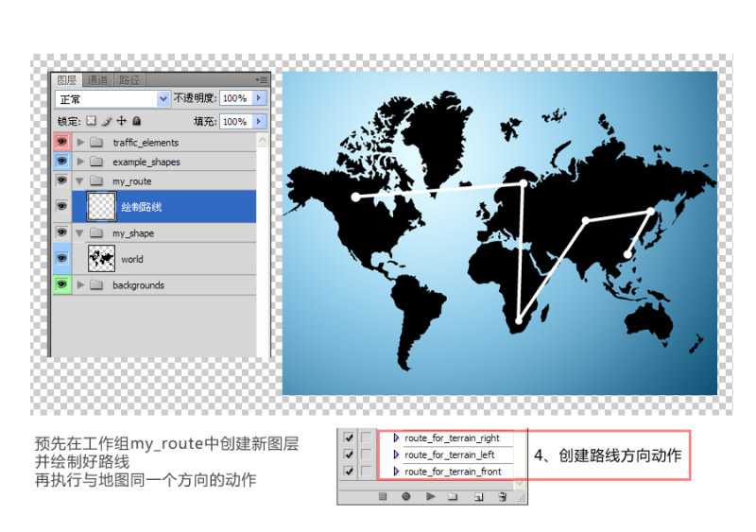756x532 pixels.
Task: Select world layer name
Action: pos(132,259)
